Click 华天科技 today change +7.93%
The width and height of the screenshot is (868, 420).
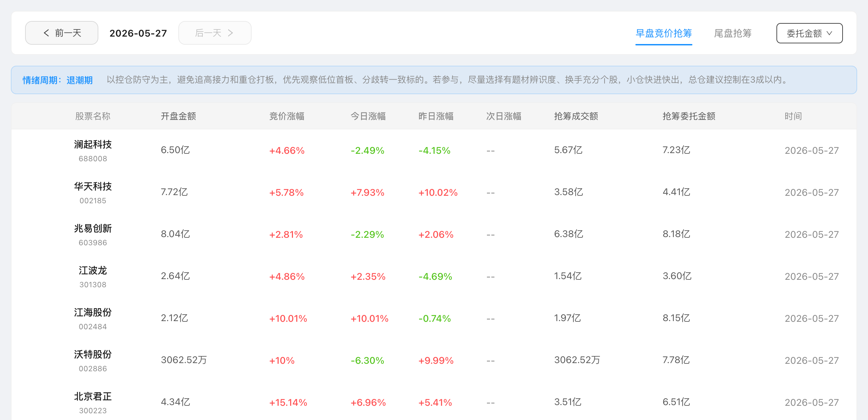[368, 192]
